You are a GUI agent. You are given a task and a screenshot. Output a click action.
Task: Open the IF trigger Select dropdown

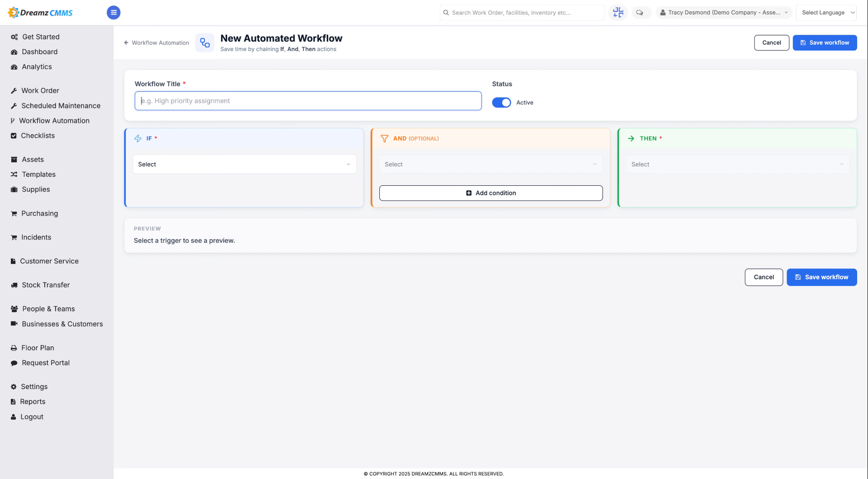[x=244, y=164]
